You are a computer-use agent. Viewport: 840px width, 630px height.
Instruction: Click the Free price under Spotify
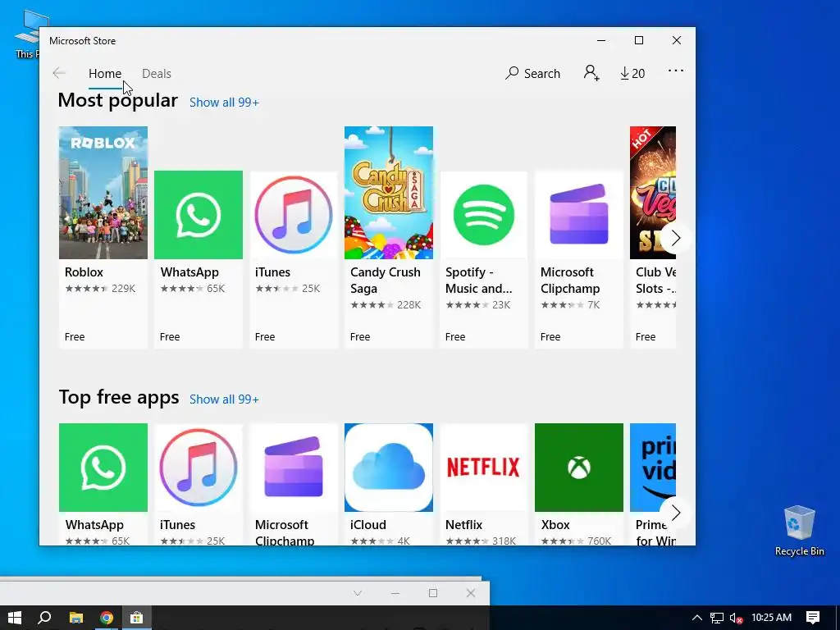click(455, 337)
